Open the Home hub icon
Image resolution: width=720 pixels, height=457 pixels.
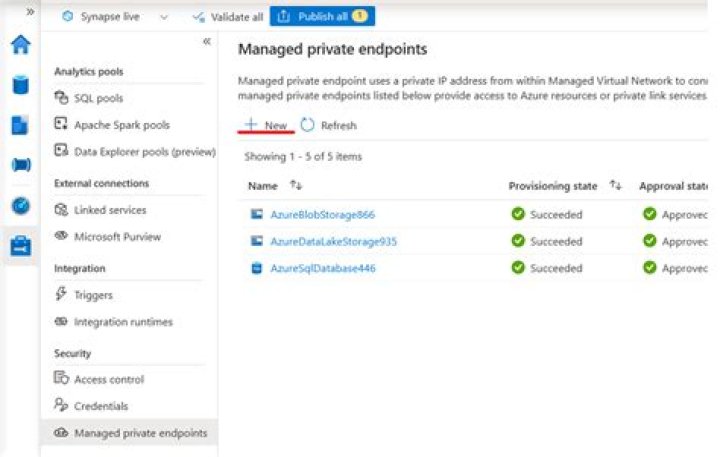pos(20,46)
